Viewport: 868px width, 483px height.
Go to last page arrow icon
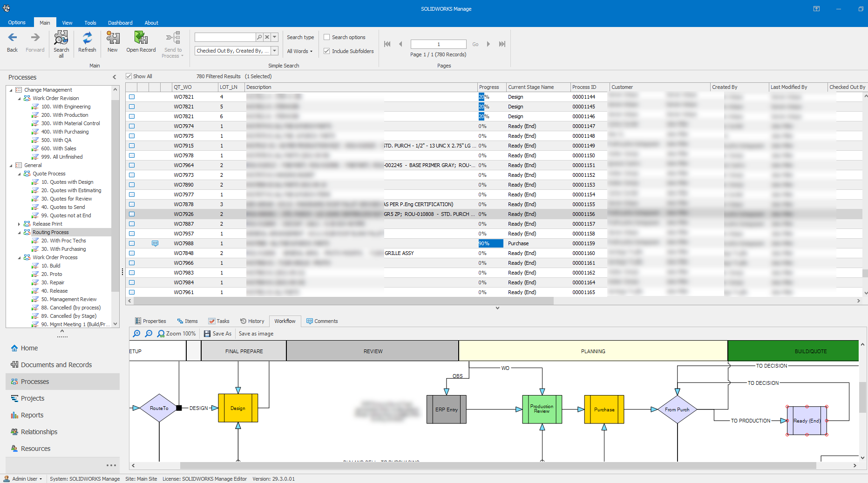click(x=502, y=44)
